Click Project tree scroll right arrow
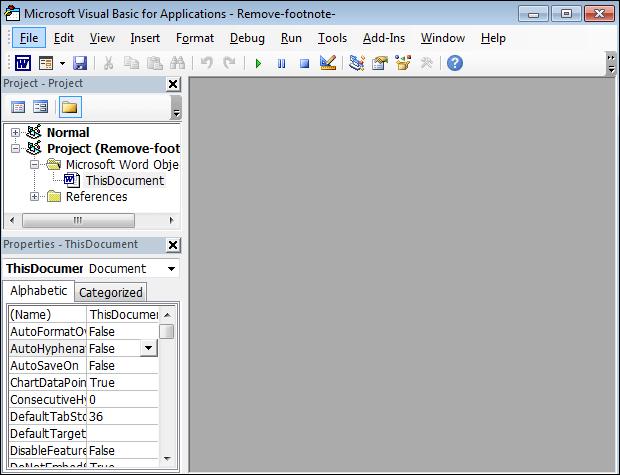The height and width of the screenshot is (475, 620). click(171, 220)
